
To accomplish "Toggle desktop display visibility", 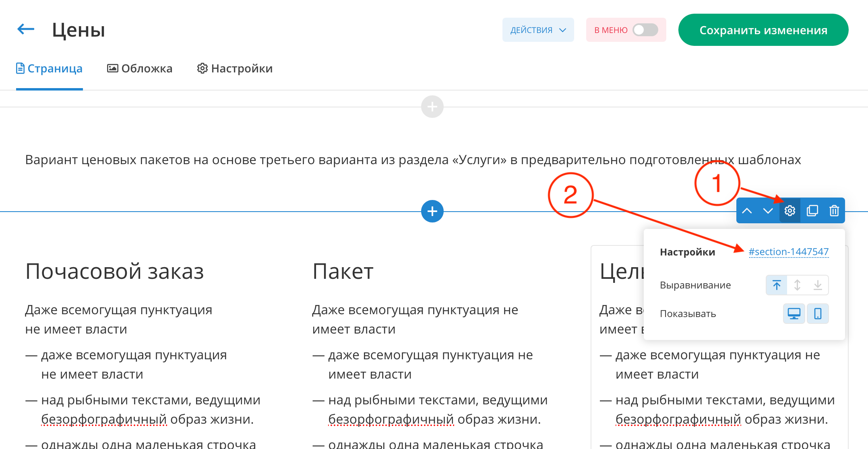I will point(794,314).
